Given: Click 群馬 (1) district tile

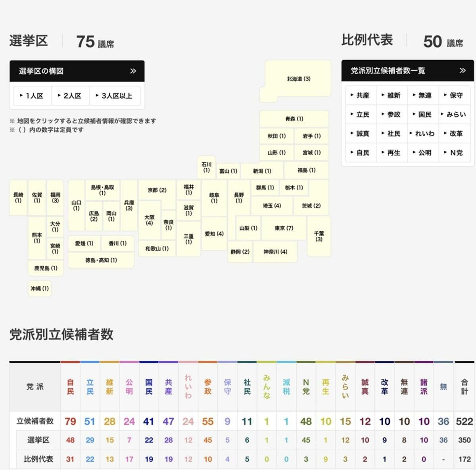Looking at the screenshot, I should [265, 188].
